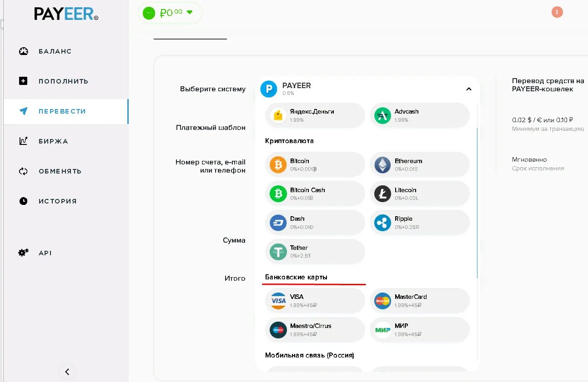Click the PAYEER 0.5% fee text
The height and width of the screenshot is (382, 588).
(288, 93)
